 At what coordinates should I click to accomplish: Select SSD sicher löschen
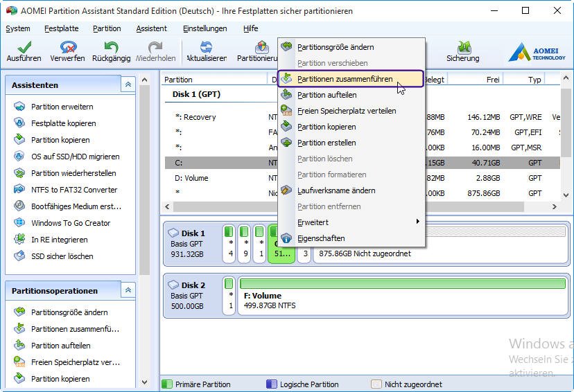tap(62, 256)
